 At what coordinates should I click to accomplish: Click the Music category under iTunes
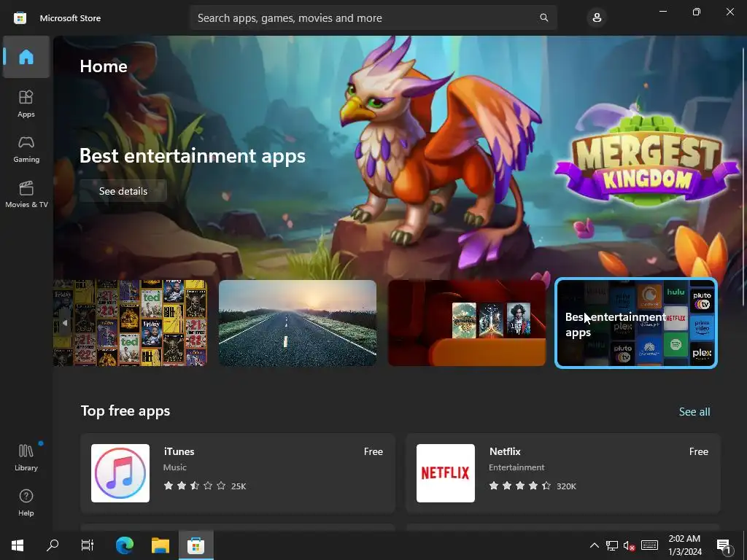[x=175, y=467]
